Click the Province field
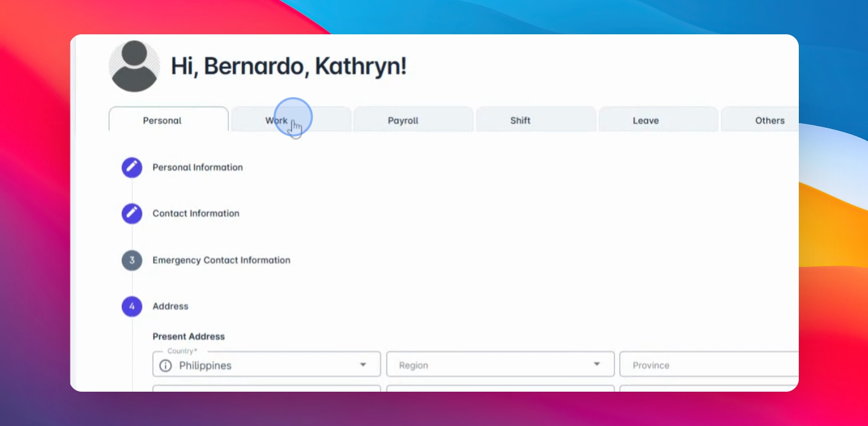868x426 pixels. tap(709, 364)
